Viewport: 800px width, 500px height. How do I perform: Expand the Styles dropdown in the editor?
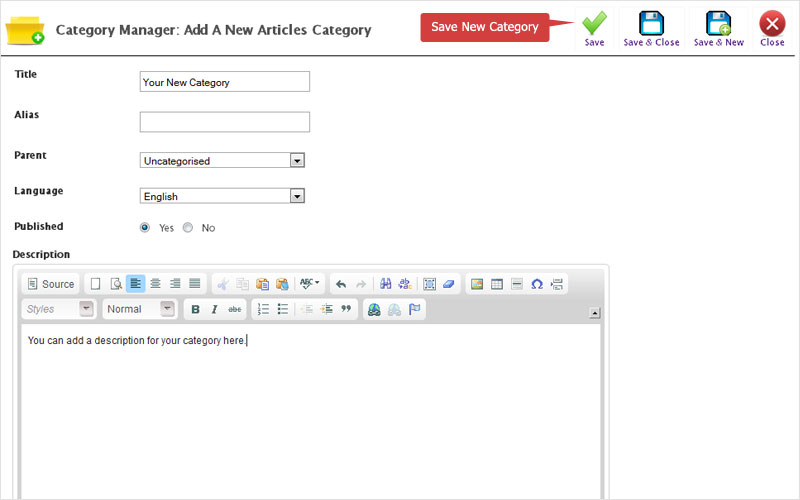[86, 310]
